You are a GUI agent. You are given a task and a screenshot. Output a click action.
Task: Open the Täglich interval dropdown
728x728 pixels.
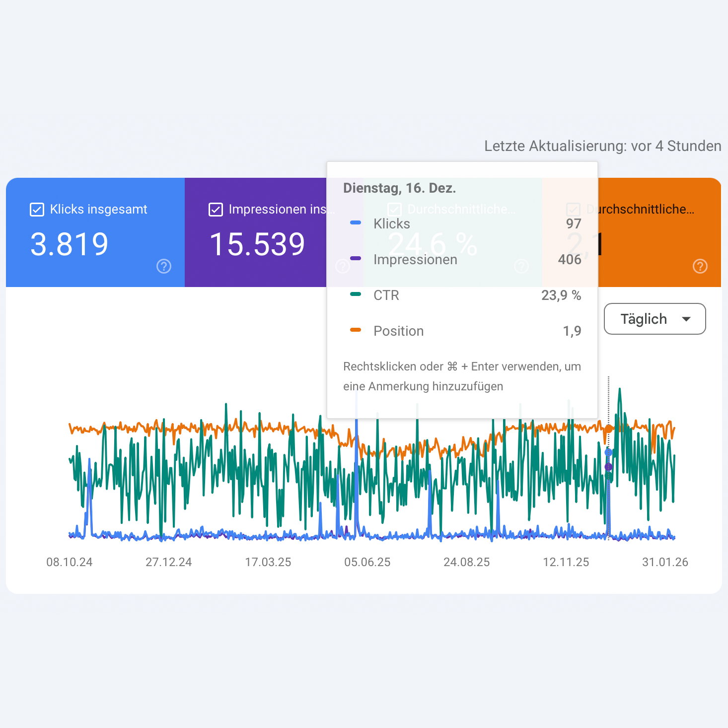point(654,319)
